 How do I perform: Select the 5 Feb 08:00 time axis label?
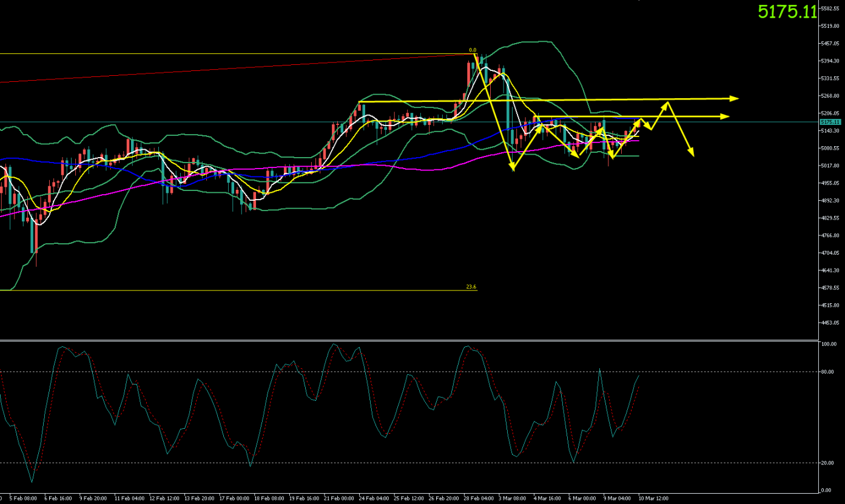23,499
